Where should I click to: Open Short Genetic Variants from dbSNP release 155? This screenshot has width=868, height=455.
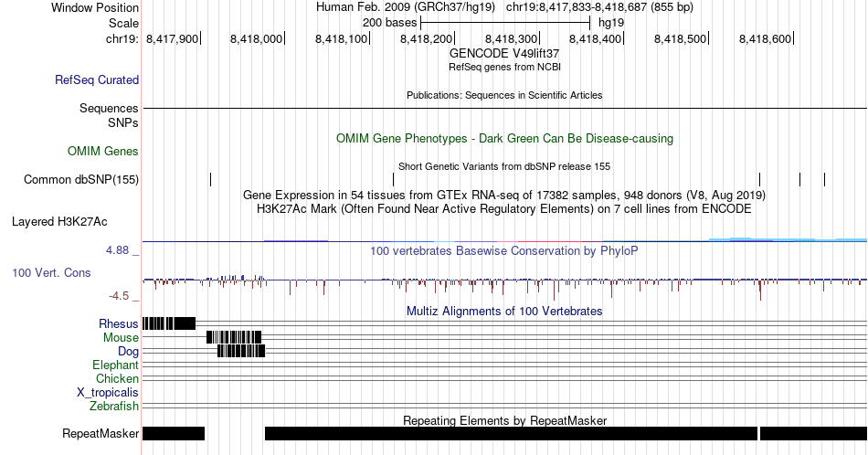504,166
